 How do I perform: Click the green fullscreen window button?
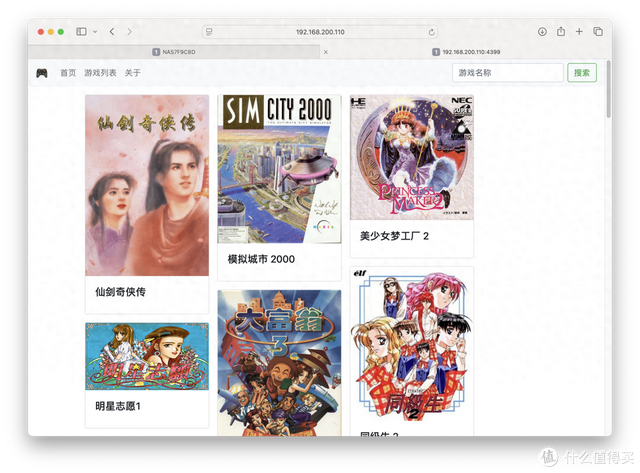pos(61,32)
